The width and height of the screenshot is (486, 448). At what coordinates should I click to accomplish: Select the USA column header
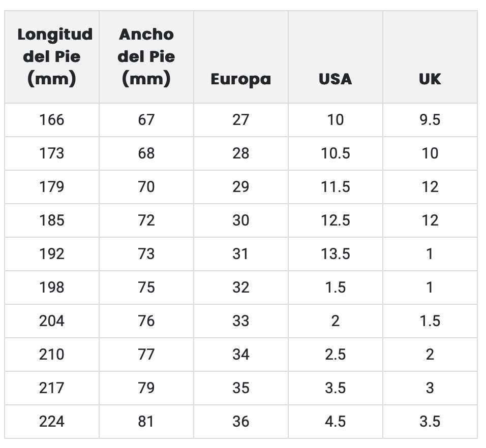point(336,79)
